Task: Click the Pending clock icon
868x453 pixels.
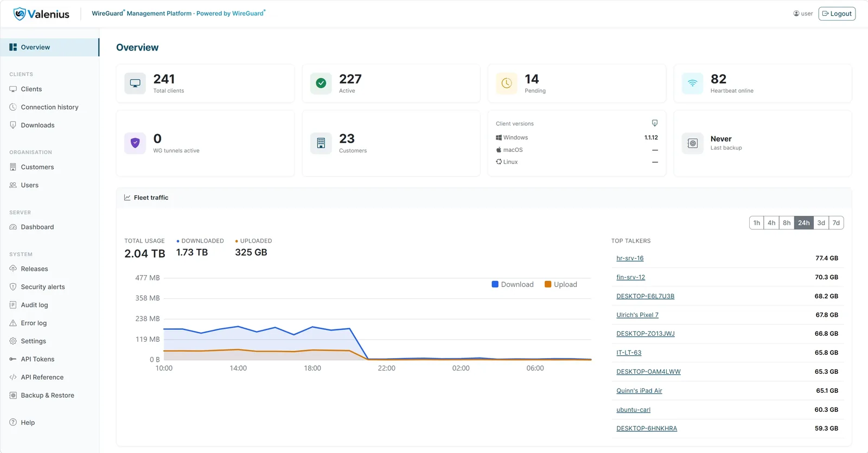Action: [507, 83]
